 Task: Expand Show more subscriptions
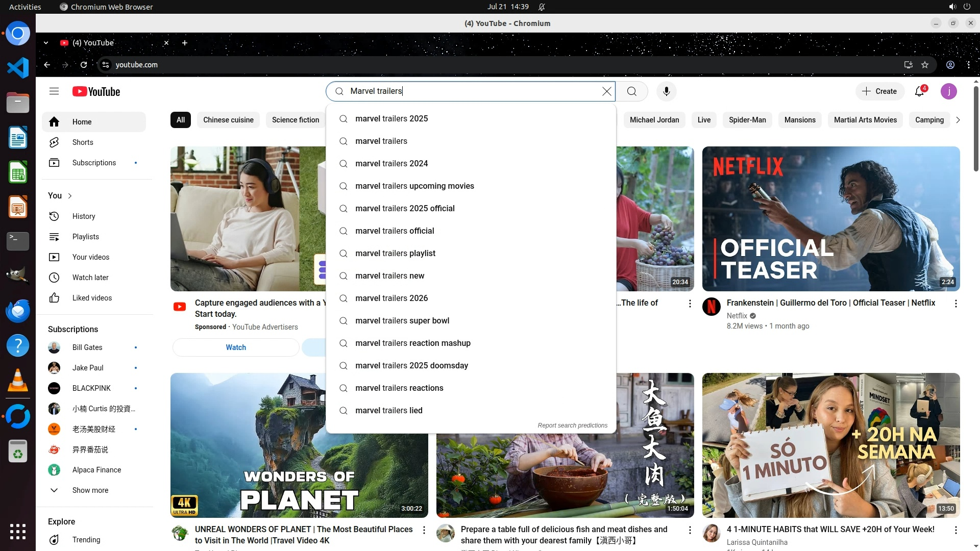pyautogui.click(x=90, y=490)
